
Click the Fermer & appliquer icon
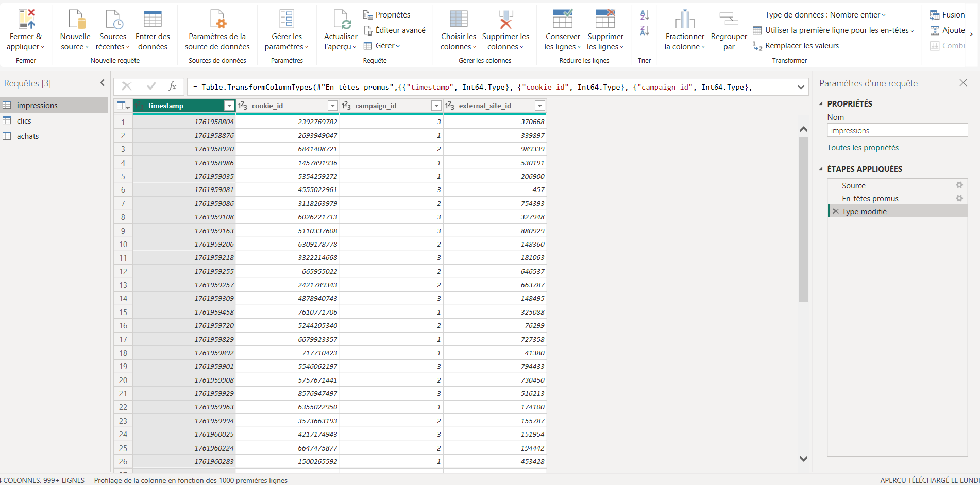coord(26,20)
